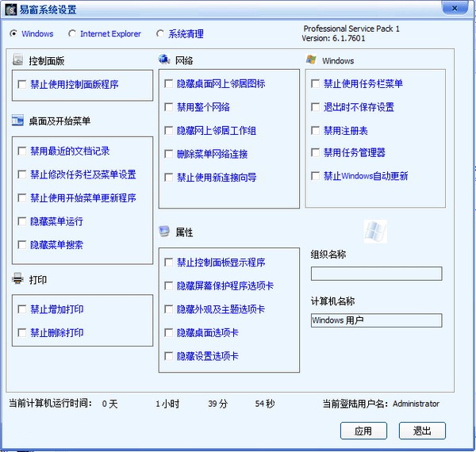Viewport: 476px width, 452px height.
Task: Check 禁止使用任务栏菜单
Action: pos(316,83)
